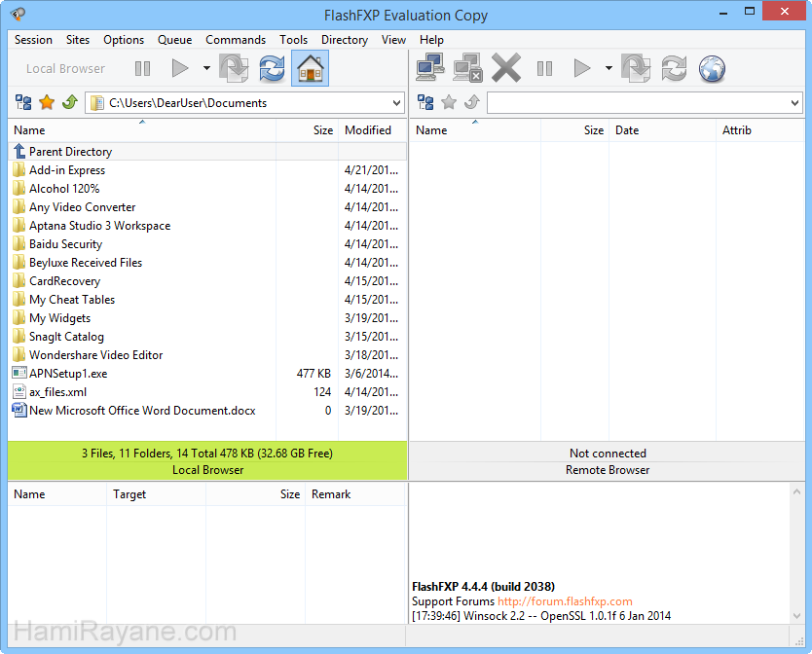The height and width of the screenshot is (654, 812).
Task: Select the ax_files.xml file
Action: tap(207, 392)
